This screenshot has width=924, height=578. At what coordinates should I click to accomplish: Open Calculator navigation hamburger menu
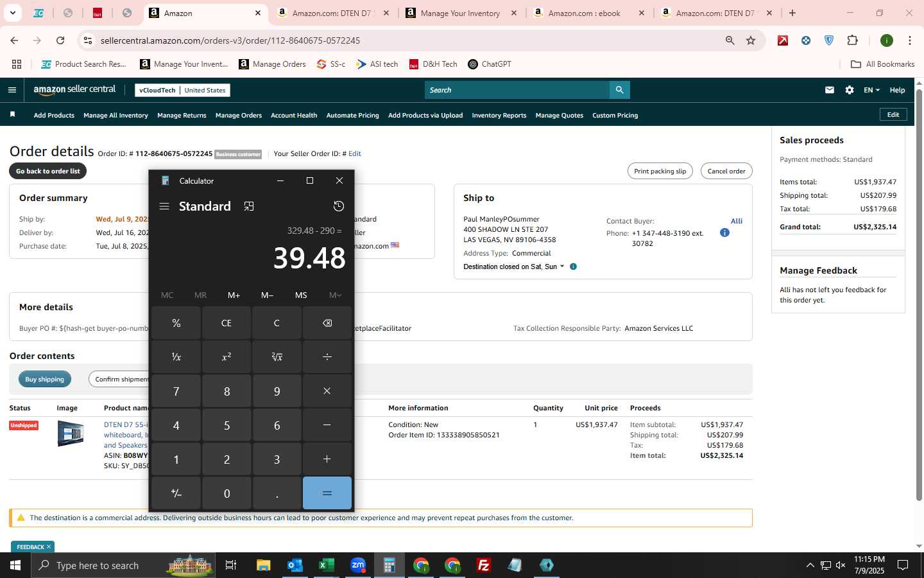pos(164,206)
